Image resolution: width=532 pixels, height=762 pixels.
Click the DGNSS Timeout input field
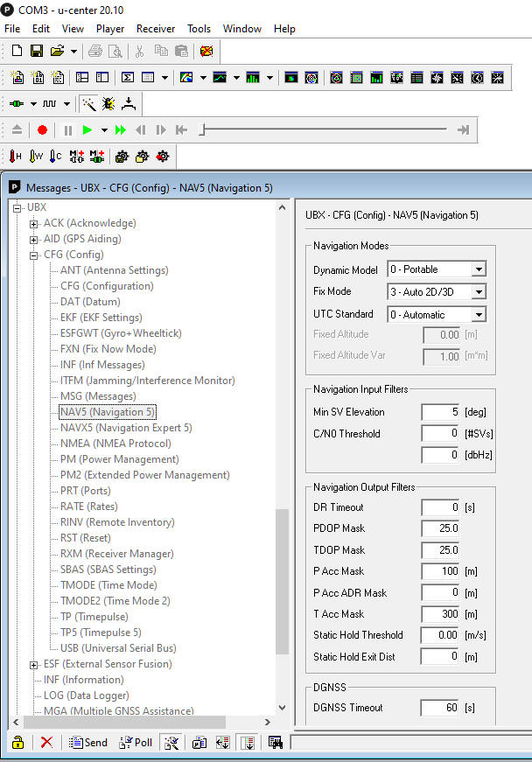pyautogui.click(x=440, y=708)
